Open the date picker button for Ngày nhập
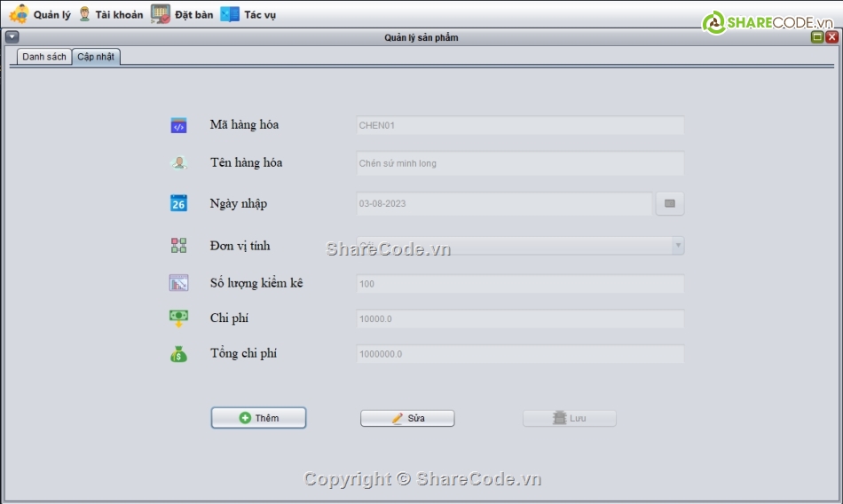 coord(670,204)
